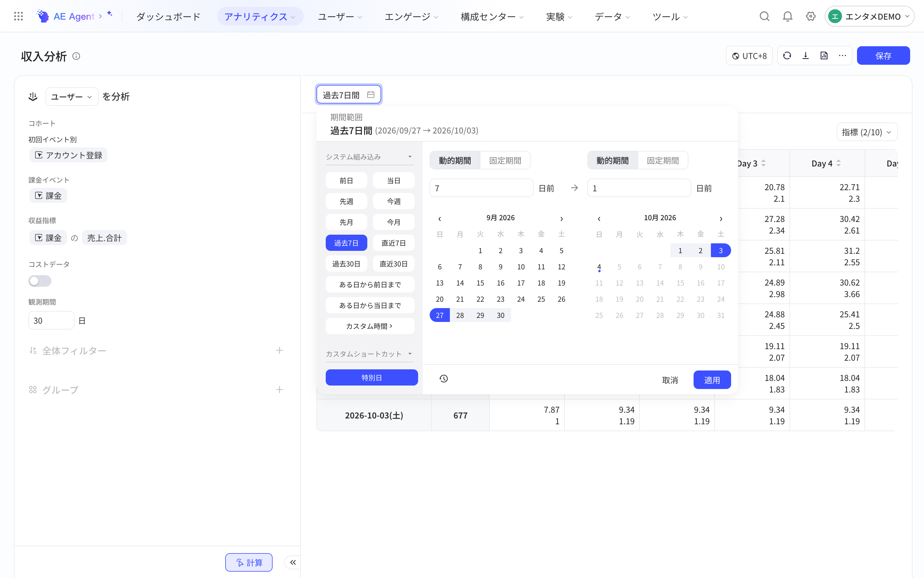Open the more options ellipsis menu
Image resolution: width=924 pixels, height=578 pixels.
tap(842, 56)
